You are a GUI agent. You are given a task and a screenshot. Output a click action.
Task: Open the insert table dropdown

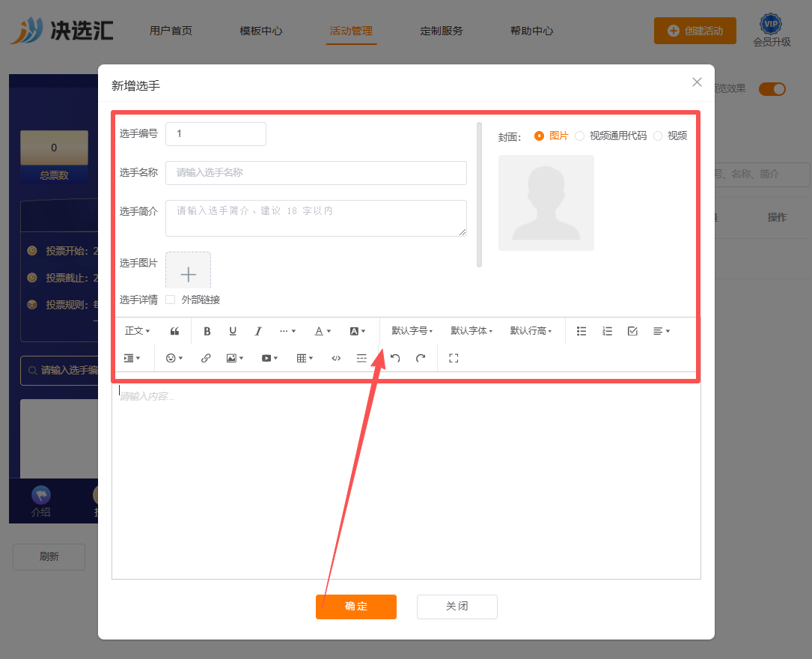(x=305, y=358)
